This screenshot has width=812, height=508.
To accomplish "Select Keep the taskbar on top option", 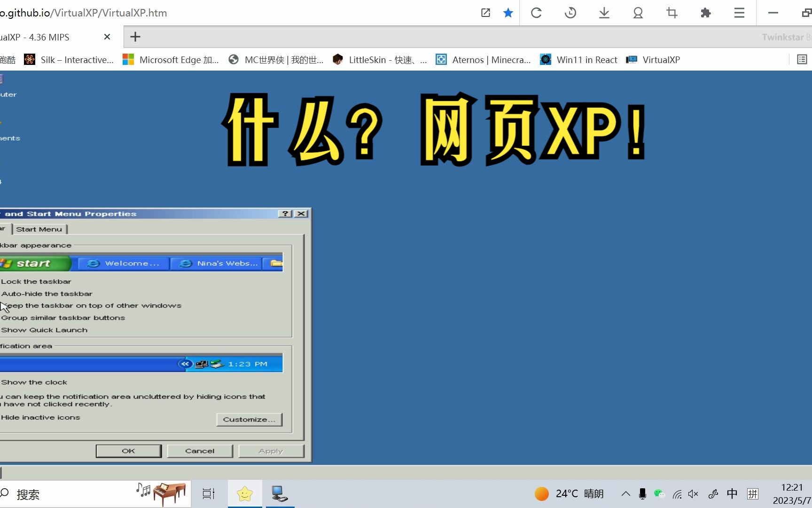I will [x=91, y=305].
